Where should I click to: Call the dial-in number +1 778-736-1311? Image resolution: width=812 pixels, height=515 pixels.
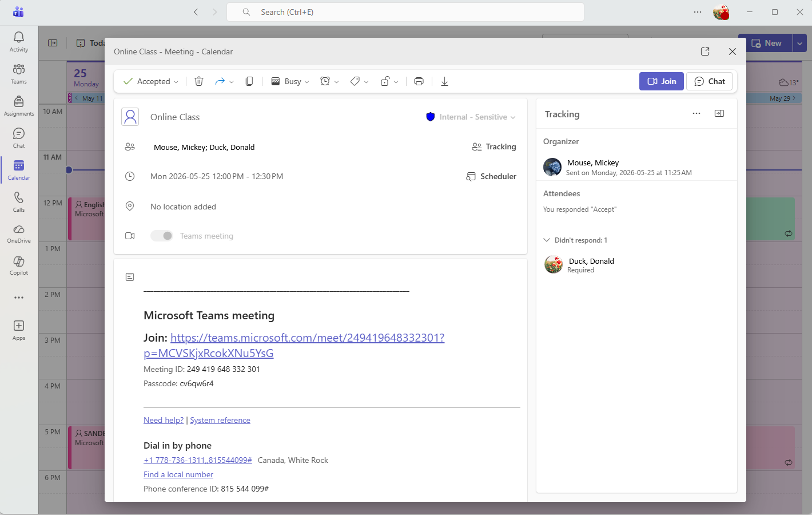click(198, 460)
